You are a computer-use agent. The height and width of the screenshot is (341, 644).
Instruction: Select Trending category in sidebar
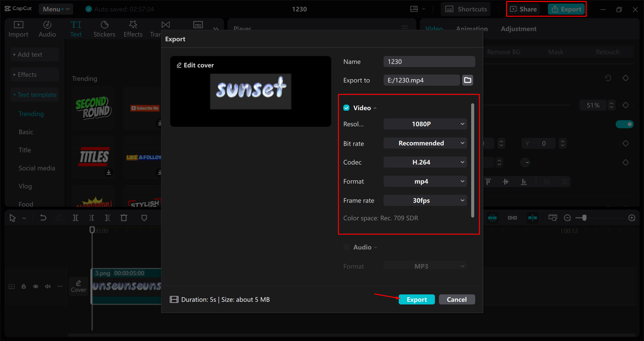31,114
